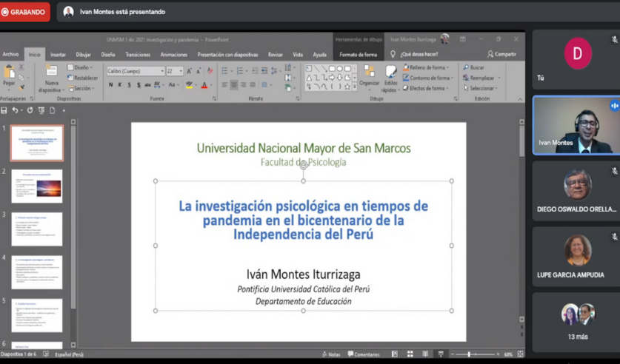620x364 pixels.
Task: Click the Slideshow view icon in status bar
Action: click(x=441, y=354)
